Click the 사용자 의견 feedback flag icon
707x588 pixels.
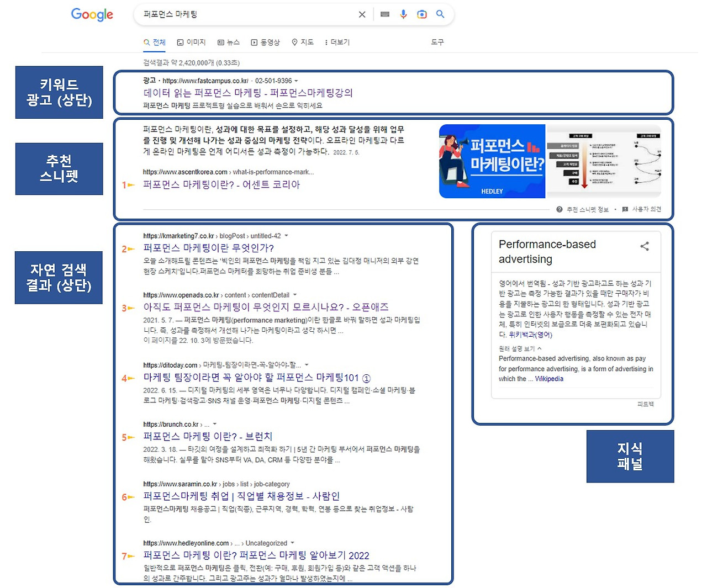625,209
